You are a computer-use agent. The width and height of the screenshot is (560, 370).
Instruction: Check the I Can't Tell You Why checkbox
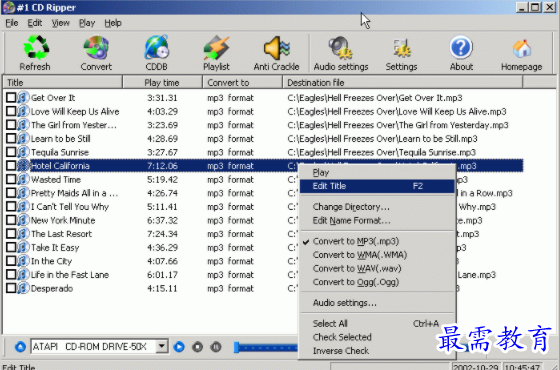point(11,206)
